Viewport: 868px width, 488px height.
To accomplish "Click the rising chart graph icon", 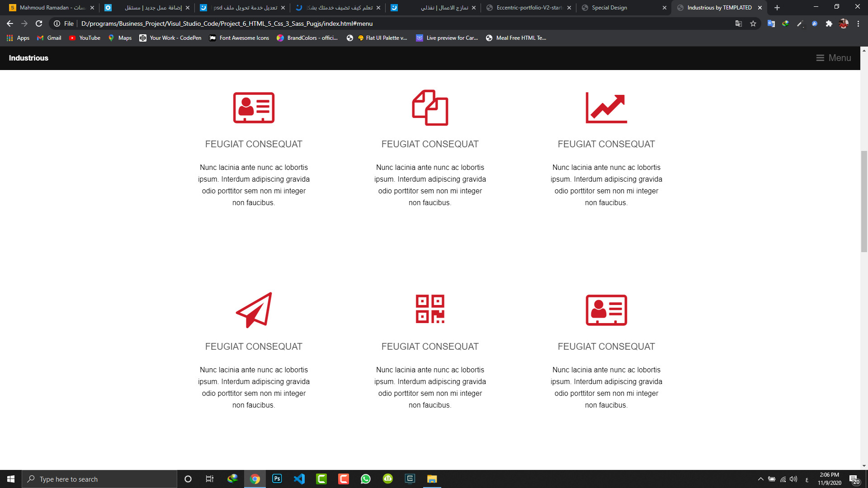I will [x=606, y=107].
